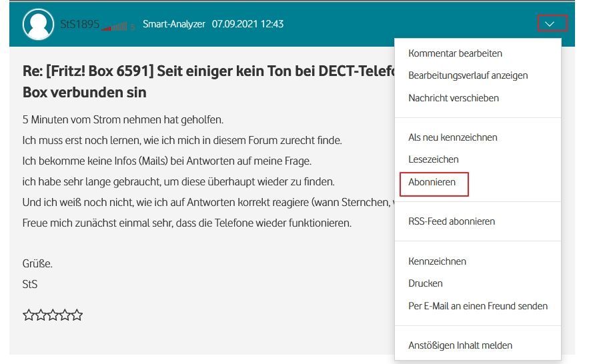Click the StS1895 username link

point(79,24)
